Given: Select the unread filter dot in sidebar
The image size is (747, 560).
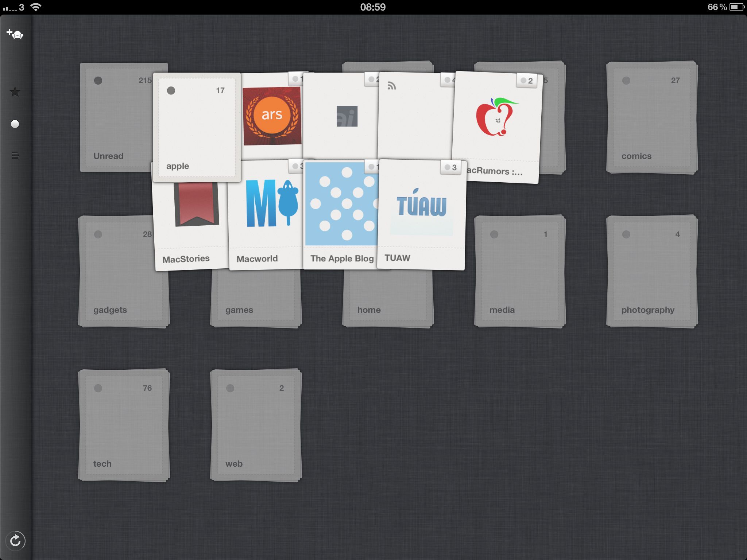Looking at the screenshot, I should click(x=15, y=124).
